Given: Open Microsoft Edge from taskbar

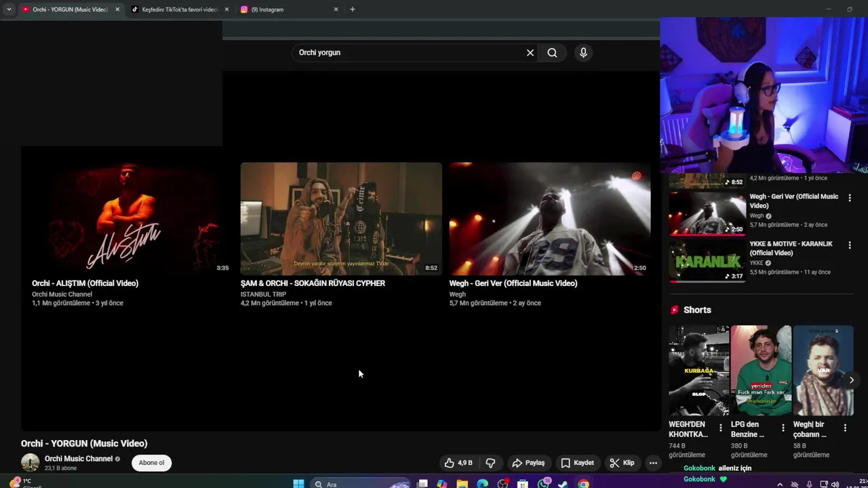Looking at the screenshot, I should coord(482,484).
